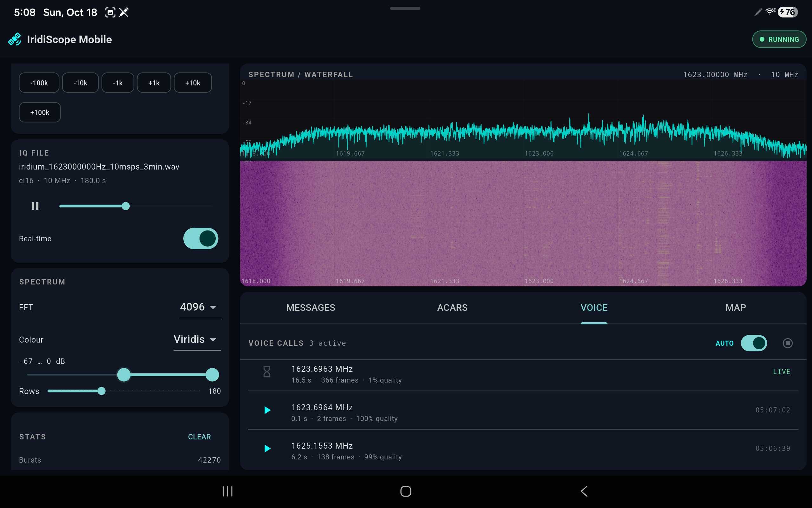
Task: Tap the screenshot capture icon in status bar
Action: click(x=110, y=12)
